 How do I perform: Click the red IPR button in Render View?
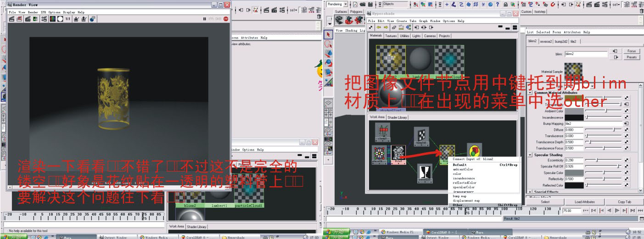226,19
